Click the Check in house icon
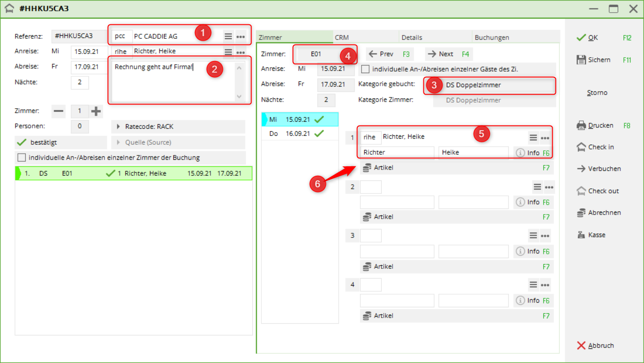Image resolution: width=644 pixels, height=363 pixels. pos(581,147)
